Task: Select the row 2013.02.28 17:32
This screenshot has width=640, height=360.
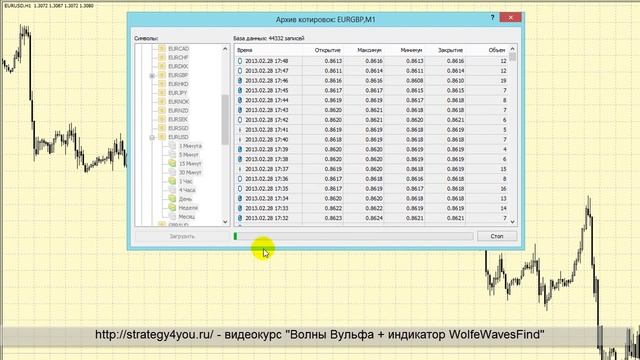Action: coord(372,218)
